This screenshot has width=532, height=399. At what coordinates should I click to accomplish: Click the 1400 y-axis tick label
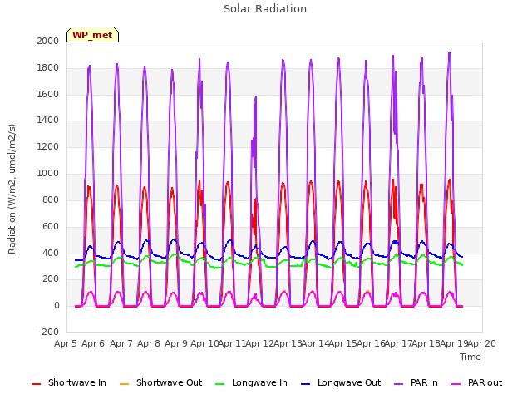[x=48, y=120]
